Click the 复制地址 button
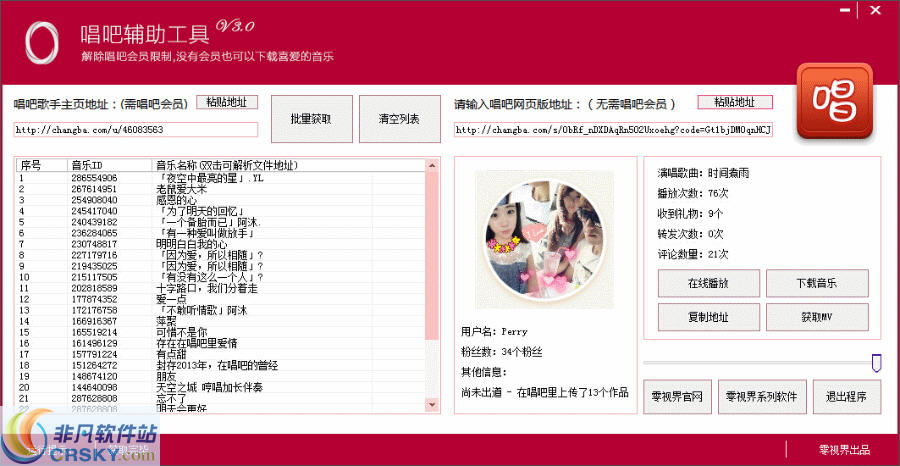900x466 pixels. 709,317
